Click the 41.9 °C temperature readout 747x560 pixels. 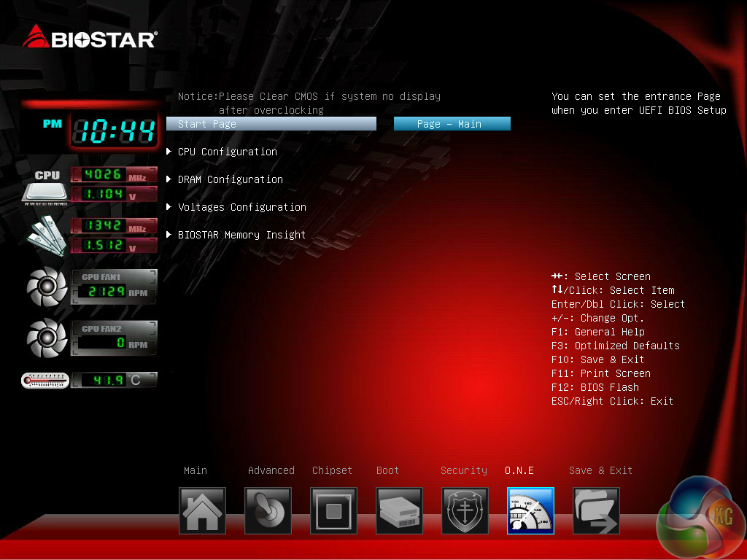[x=114, y=380]
